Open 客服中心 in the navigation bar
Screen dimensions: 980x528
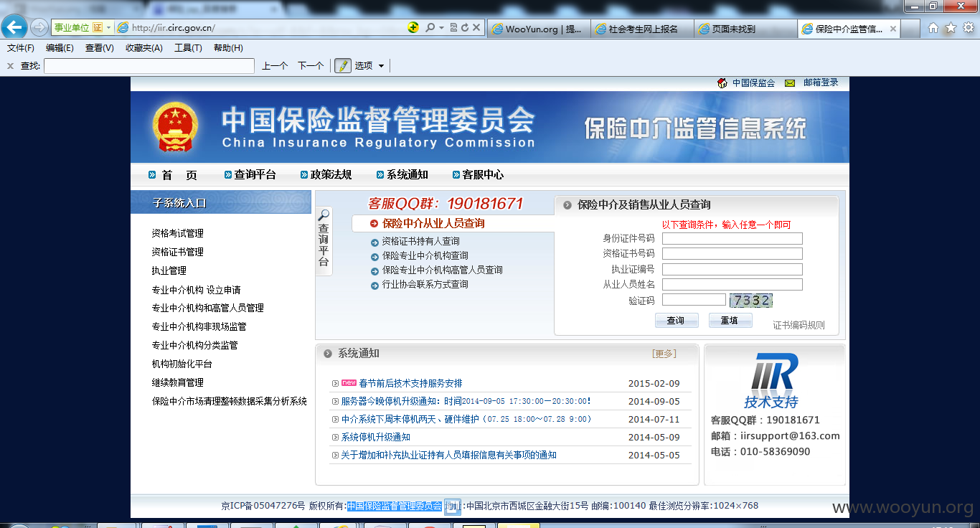(483, 175)
